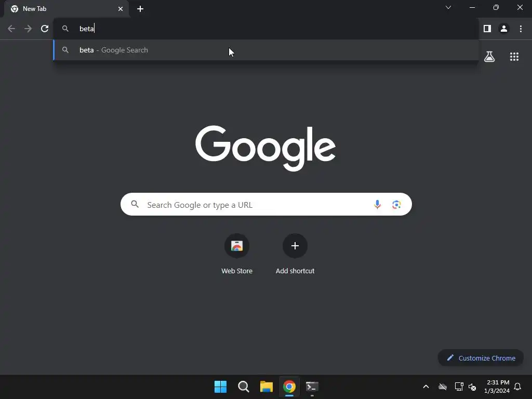Open the tab search chevron

tap(448, 7)
